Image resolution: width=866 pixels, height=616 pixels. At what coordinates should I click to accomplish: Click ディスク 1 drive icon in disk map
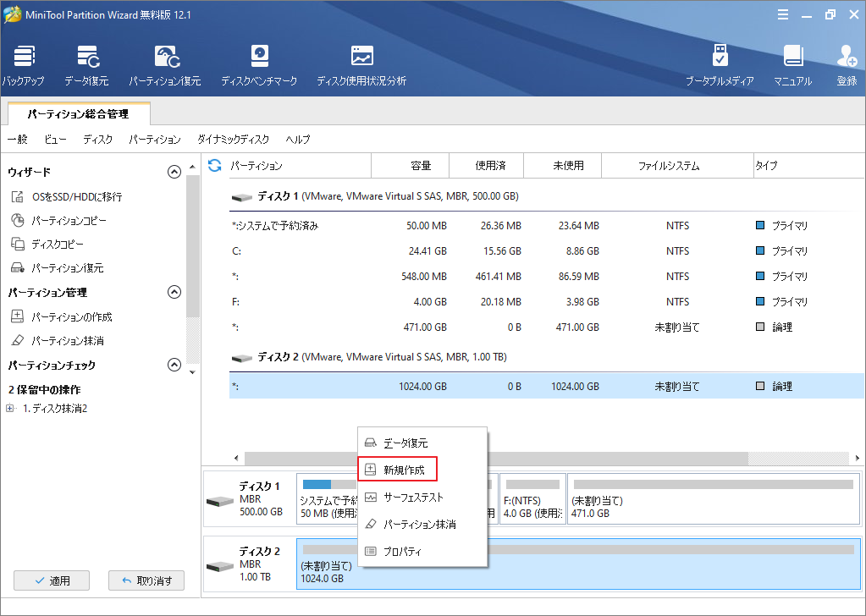coord(220,501)
